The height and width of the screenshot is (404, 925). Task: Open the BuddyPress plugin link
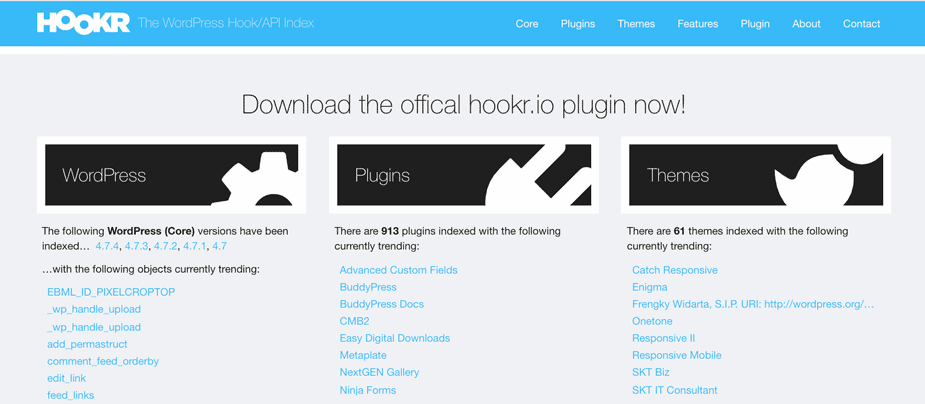click(x=368, y=287)
